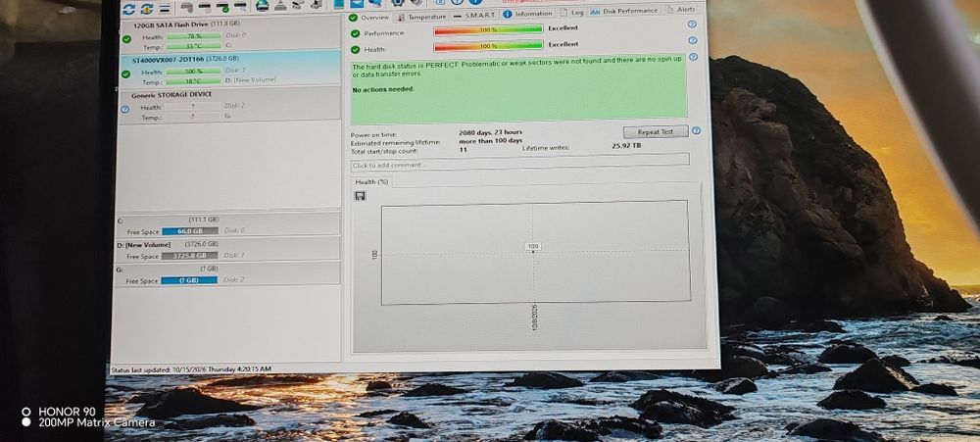The height and width of the screenshot is (442, 980).
Task: Switch to the Overview tab
Action: click(x=369, y=18)
